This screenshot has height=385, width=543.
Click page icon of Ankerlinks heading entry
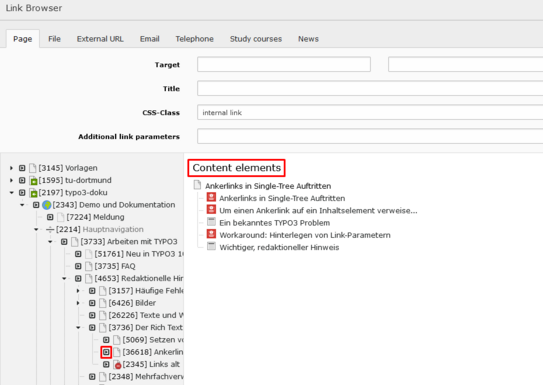pos(197,185)
